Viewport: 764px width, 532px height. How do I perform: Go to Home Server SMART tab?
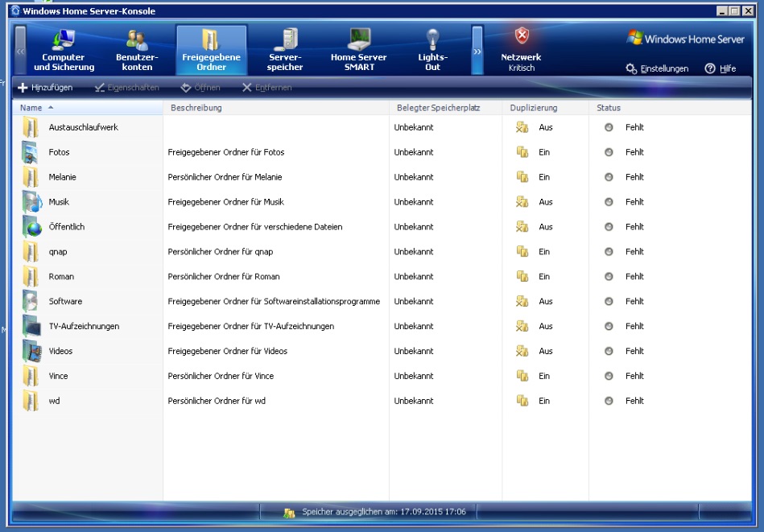click(358, 50)
